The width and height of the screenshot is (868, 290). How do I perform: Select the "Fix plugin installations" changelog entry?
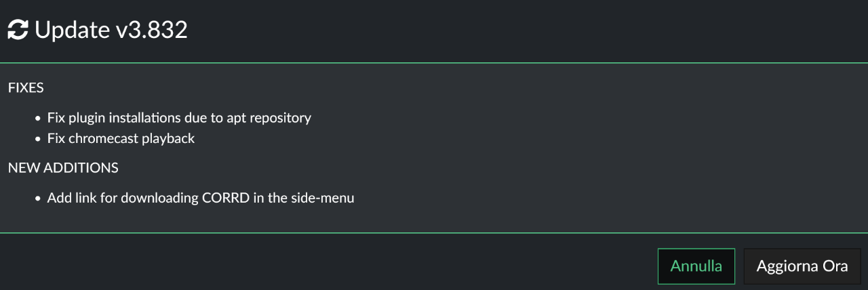[179, 118]
